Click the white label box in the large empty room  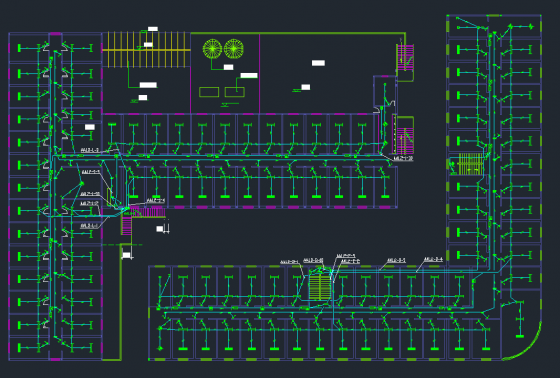(318, 63)
